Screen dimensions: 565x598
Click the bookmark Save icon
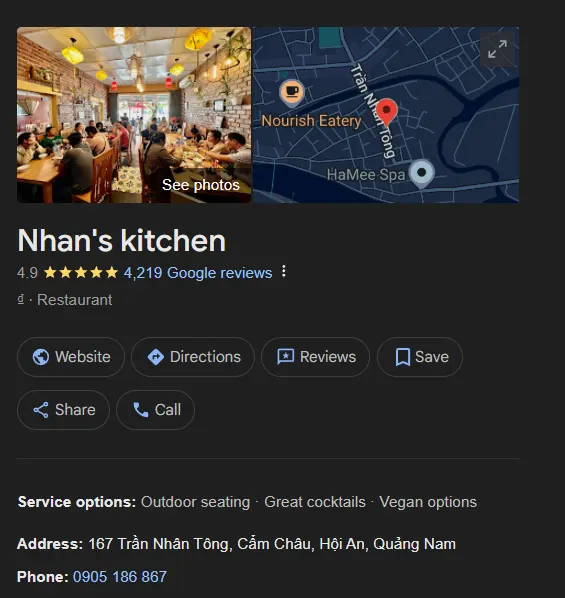click(x=402, y=357)
